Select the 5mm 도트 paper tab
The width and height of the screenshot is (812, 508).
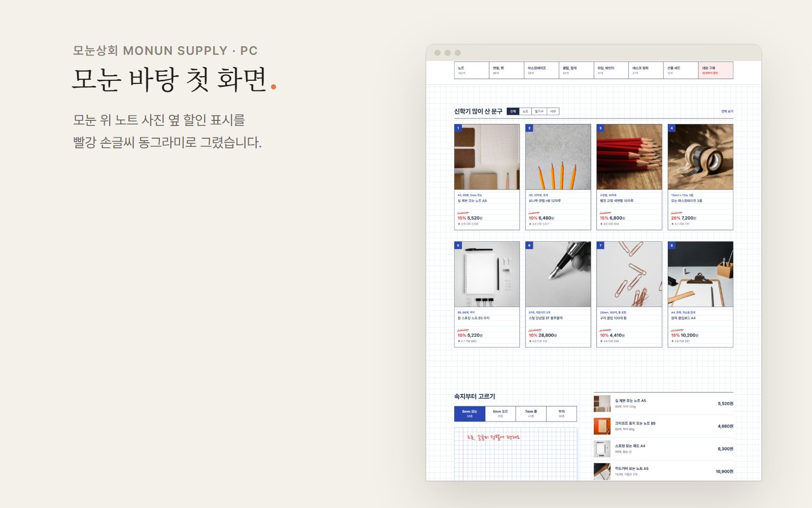coord(500,414)
